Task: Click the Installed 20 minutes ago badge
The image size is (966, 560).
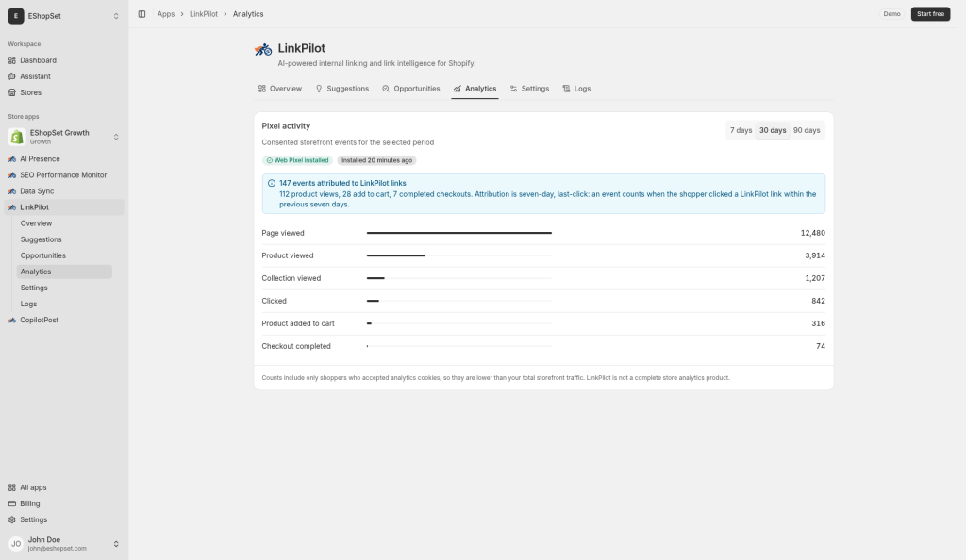Action: [376, 160]
